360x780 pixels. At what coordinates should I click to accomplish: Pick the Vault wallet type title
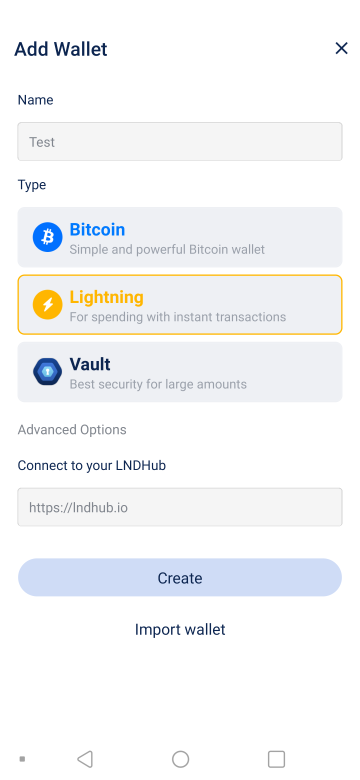pos(90,365)
